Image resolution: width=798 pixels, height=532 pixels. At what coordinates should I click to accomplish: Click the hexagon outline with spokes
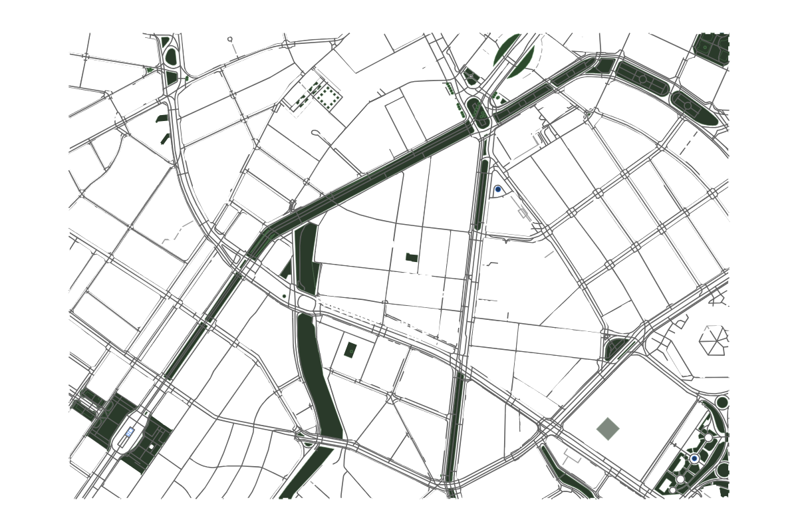pyautogui.click(x=714, y=340)
